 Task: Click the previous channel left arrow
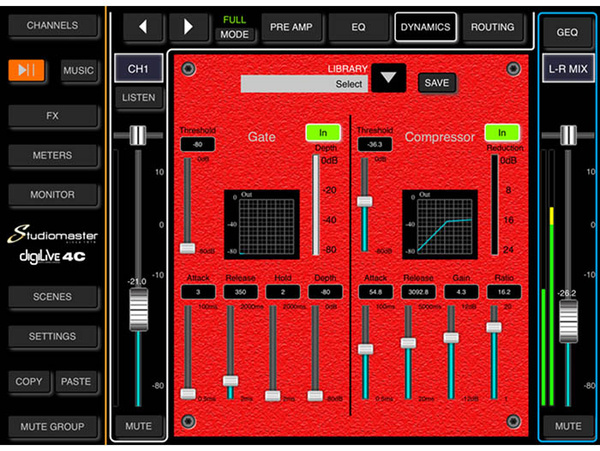coord(143,27)
